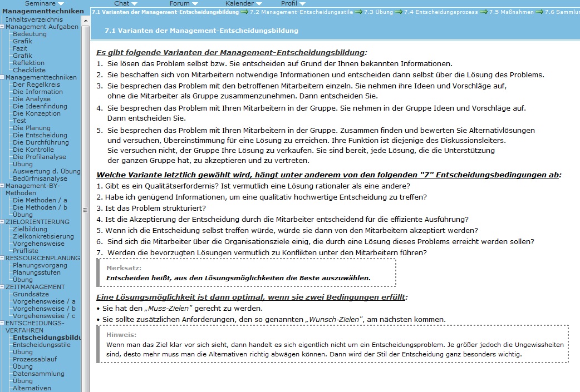Click the arrow icon before 7.5 Maßnahmen

[484, 12]
